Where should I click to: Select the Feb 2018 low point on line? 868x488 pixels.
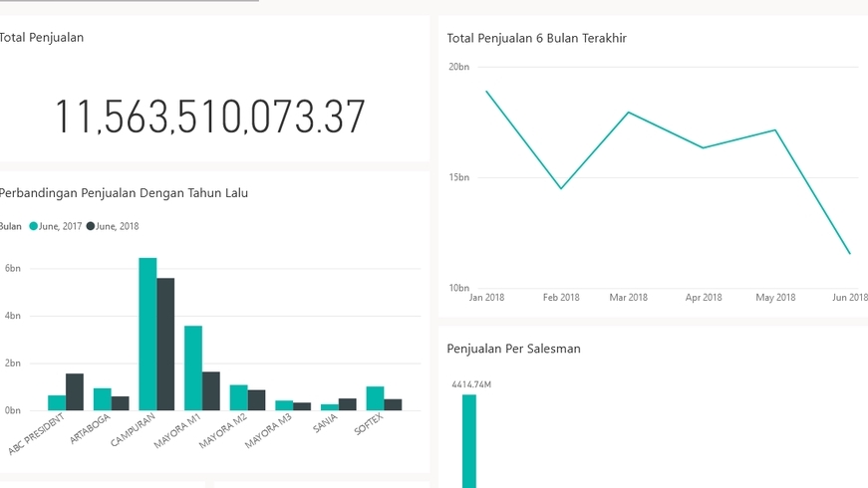pos(561,188)
